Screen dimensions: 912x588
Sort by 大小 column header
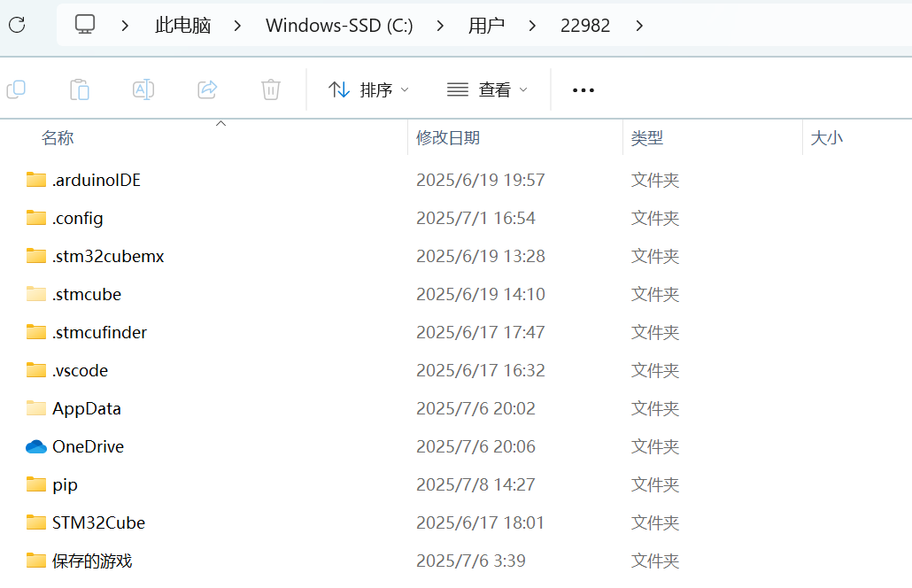[826, 138]
